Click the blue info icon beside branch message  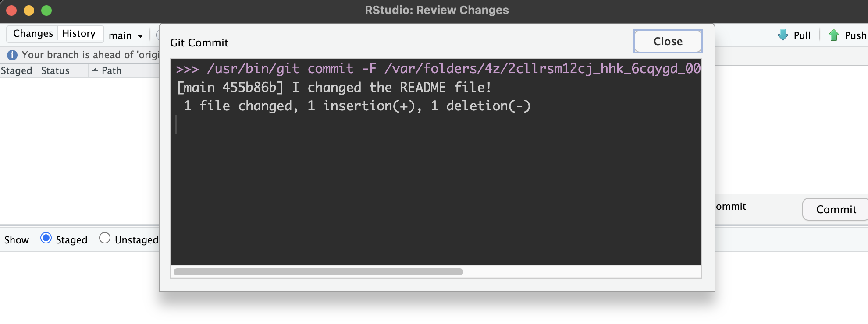(12, 55)
